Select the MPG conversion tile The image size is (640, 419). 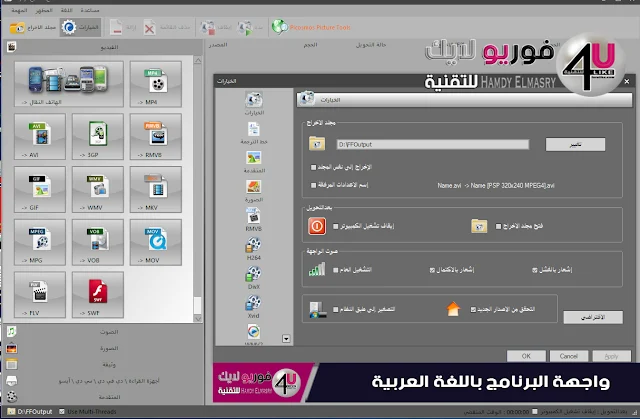(40, 242)
